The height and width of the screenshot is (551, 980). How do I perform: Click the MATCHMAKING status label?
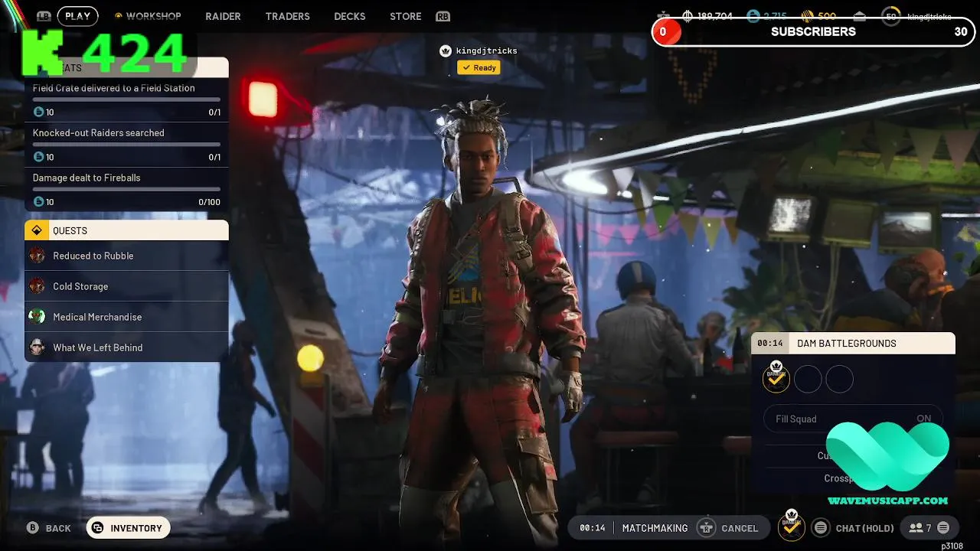655,528
